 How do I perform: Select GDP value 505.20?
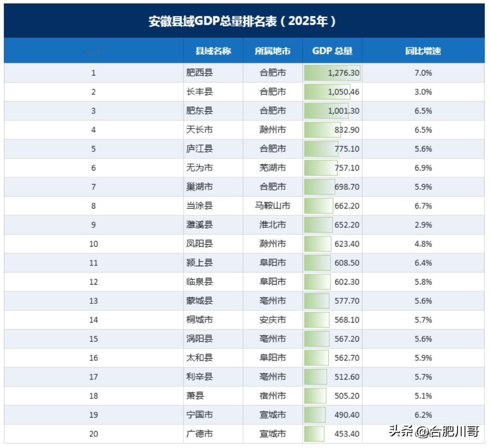click(347, 396)
